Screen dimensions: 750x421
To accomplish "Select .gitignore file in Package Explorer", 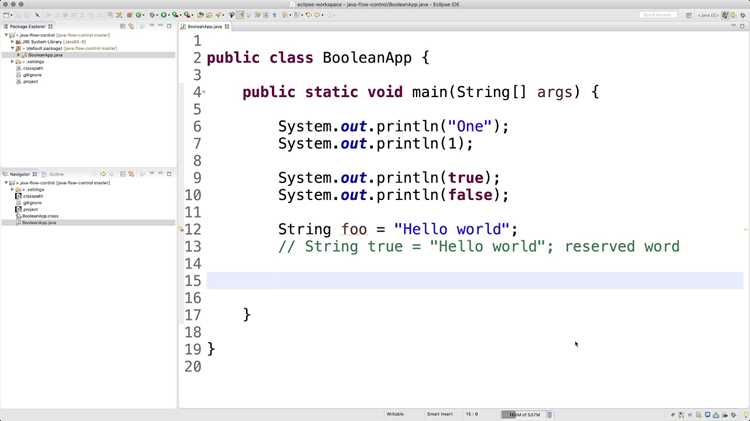I will (33, 75).
